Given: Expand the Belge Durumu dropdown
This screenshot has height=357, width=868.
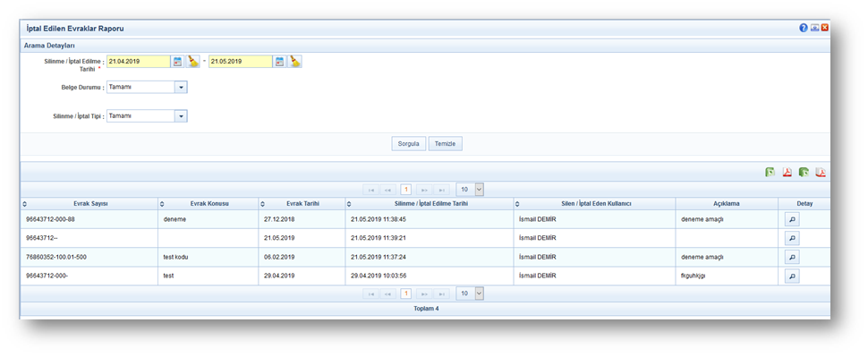Looking at the screenshot, I should tap(181, 88).
